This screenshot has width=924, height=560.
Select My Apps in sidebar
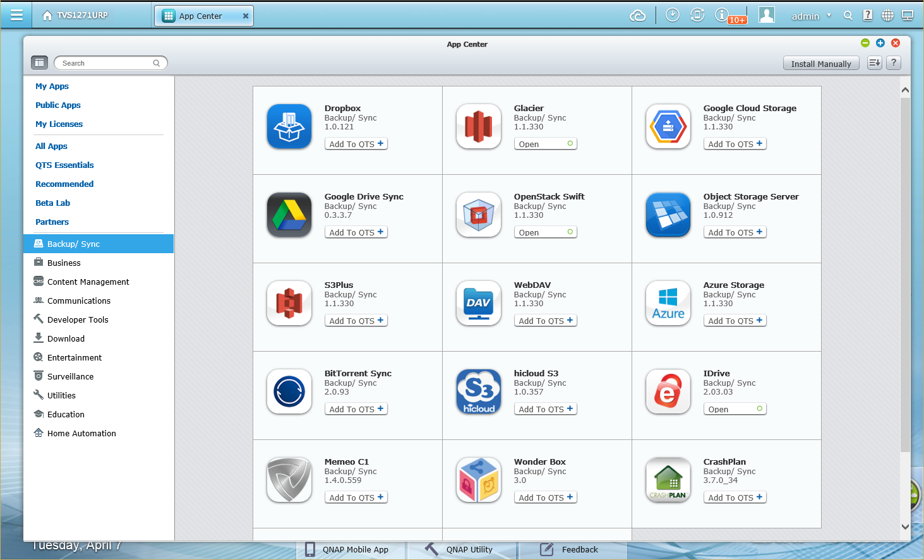[x=52, y=86]
